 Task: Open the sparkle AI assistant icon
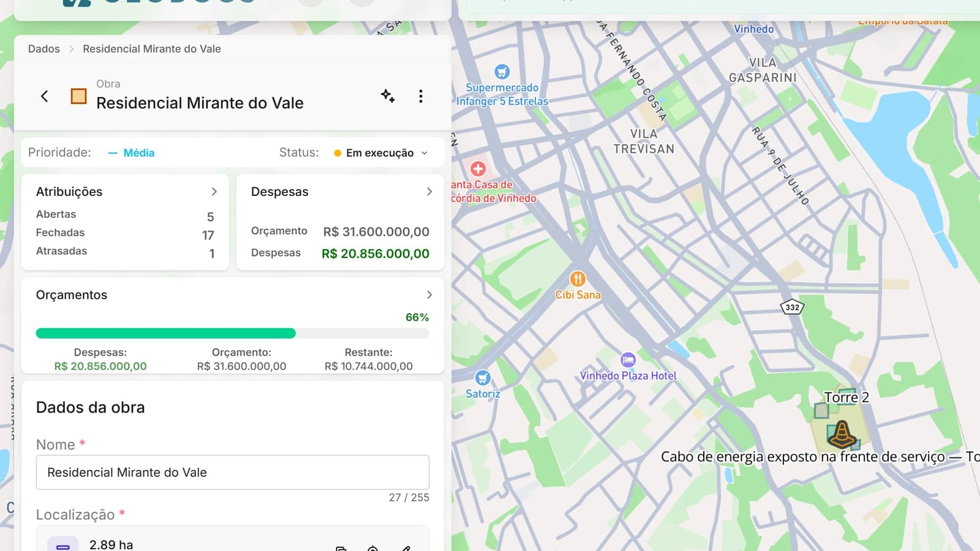pyautogui.click(x=388, y=96)
